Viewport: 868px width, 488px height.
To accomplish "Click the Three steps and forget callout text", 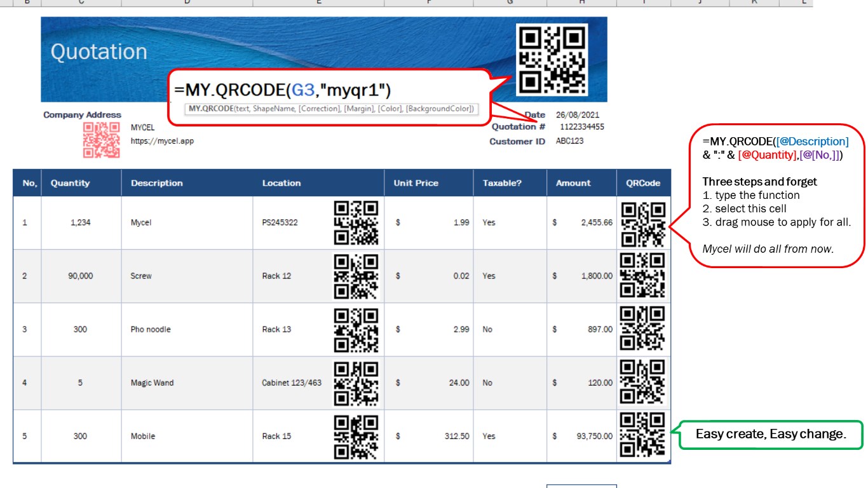I will (x=759, y=182).
